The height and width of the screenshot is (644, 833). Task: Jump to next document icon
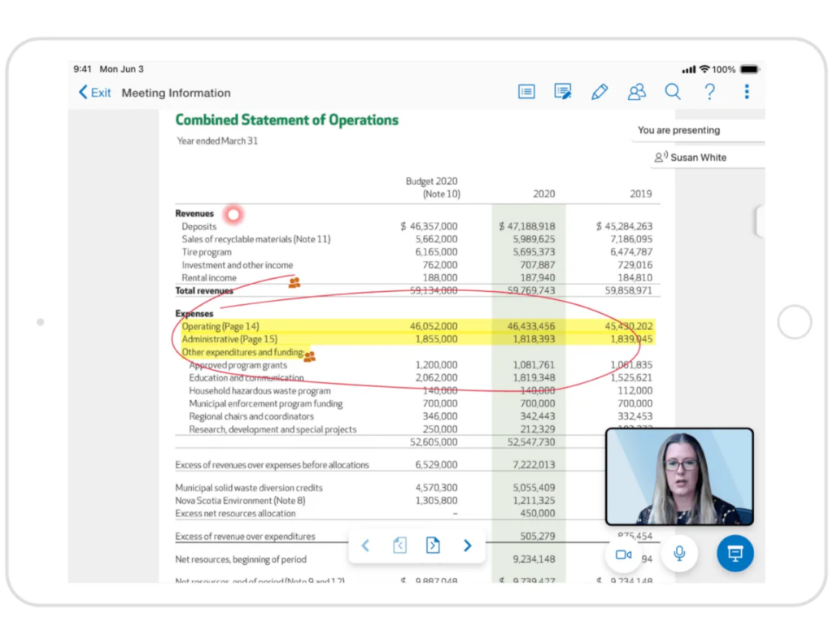(x=433, y=546)
